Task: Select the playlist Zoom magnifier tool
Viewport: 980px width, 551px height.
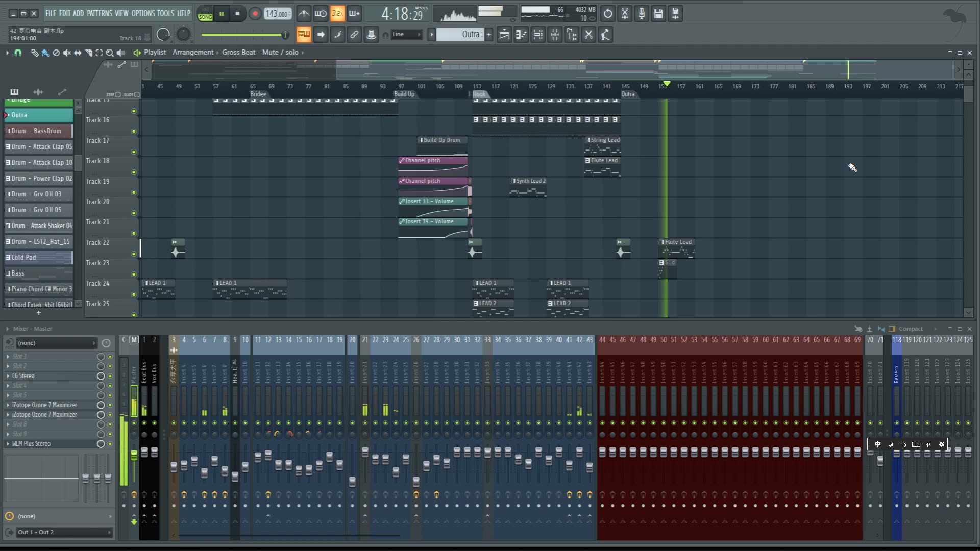Action: point(110,53)
